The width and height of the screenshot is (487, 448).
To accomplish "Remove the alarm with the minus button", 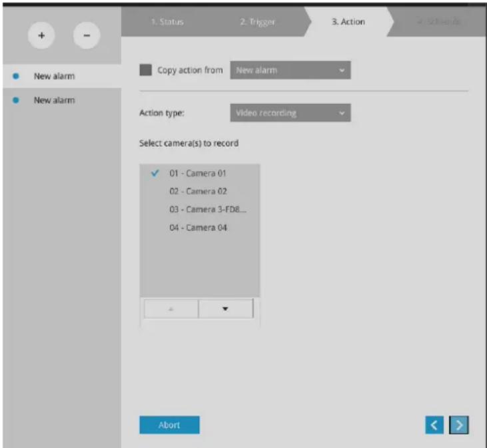I will (x=87, y=35).
